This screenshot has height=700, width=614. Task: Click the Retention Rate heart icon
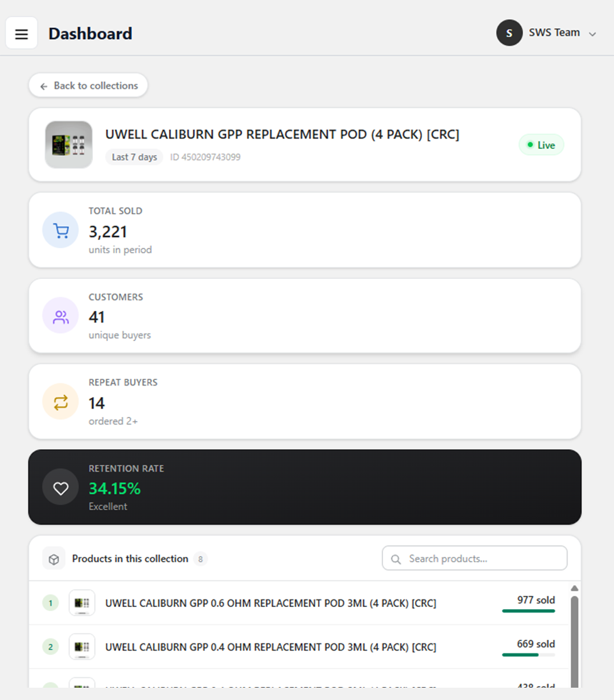61,487
